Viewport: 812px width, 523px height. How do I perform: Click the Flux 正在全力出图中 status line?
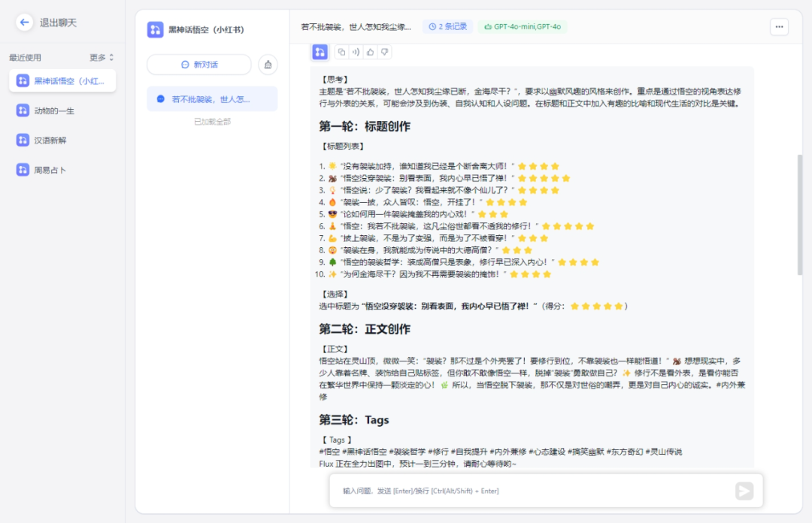tap(417, 464)
